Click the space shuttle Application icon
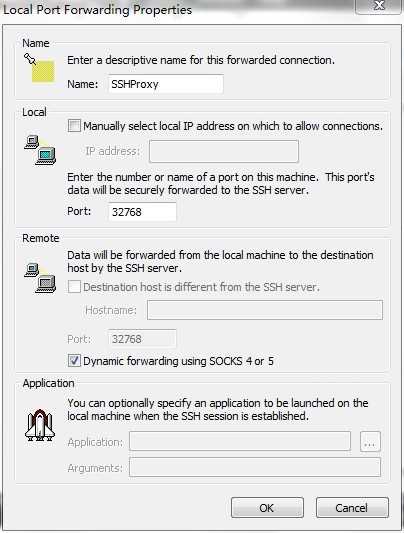404x533 pixels. 40,425
